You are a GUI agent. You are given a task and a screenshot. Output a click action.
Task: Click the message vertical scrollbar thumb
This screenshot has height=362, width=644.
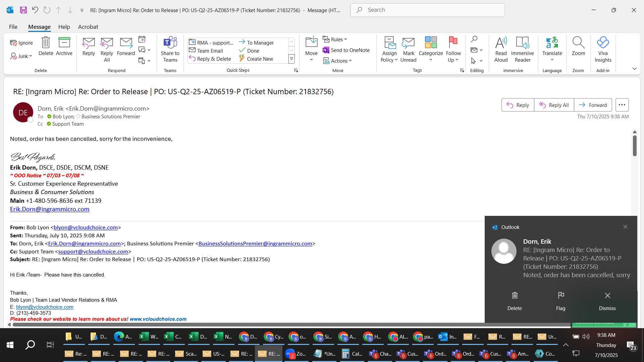(634, 145)
